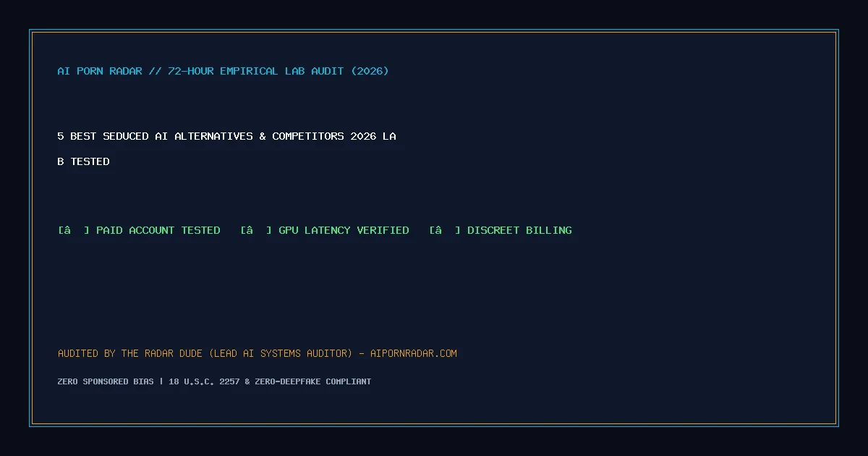The height and width of the screenshot is (456, 868).
Task: Toggle the 'GPU LATENCY VERIFIED' checkmark box
Action: pos(256,230)
